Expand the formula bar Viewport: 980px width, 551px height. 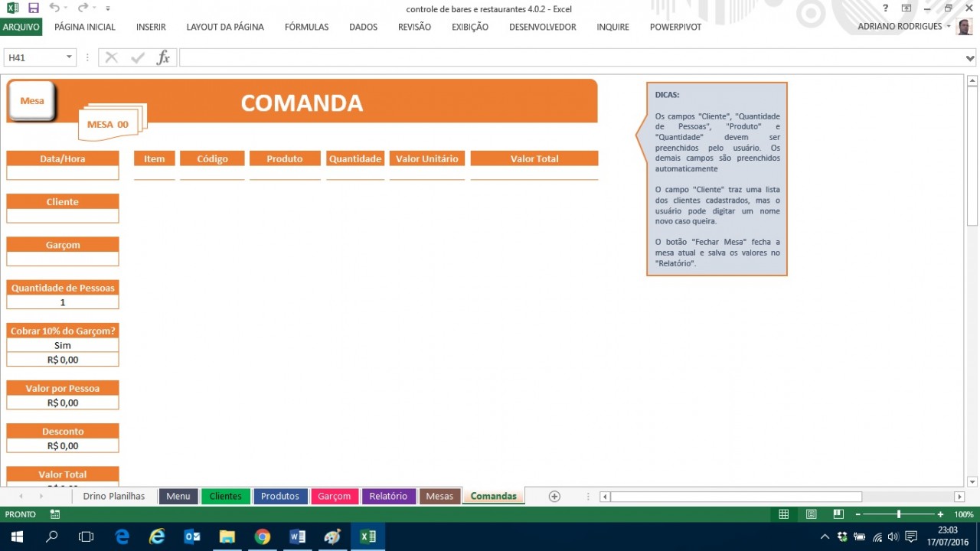(x=971, y=57)
